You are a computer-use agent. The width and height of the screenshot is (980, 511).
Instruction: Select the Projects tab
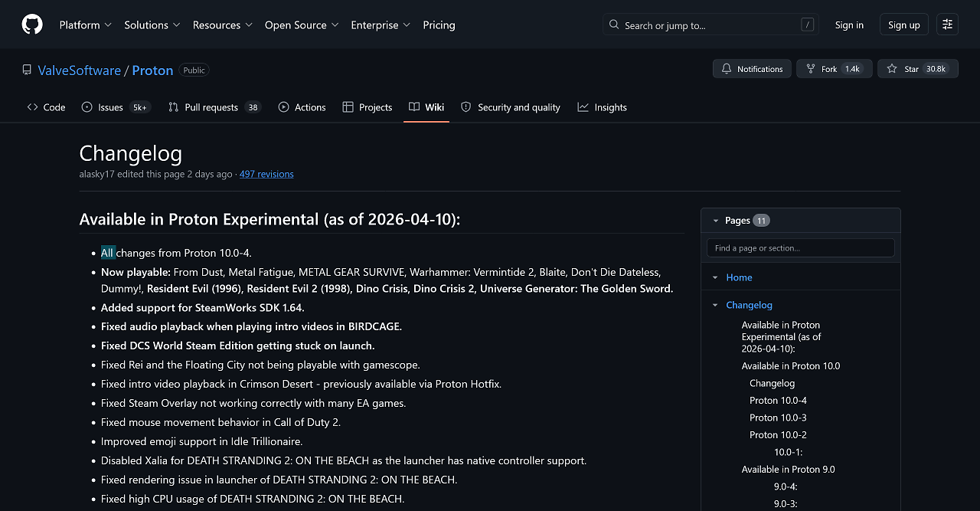pos(367,107)
